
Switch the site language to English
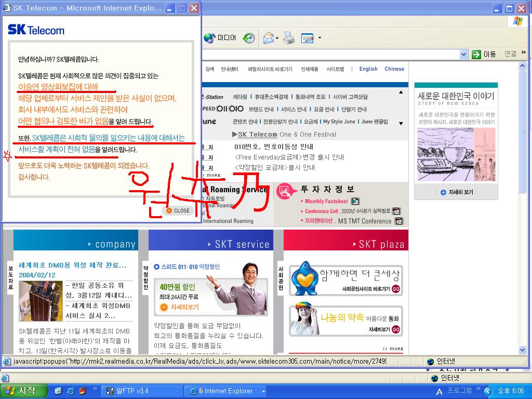tap(368, 69)
